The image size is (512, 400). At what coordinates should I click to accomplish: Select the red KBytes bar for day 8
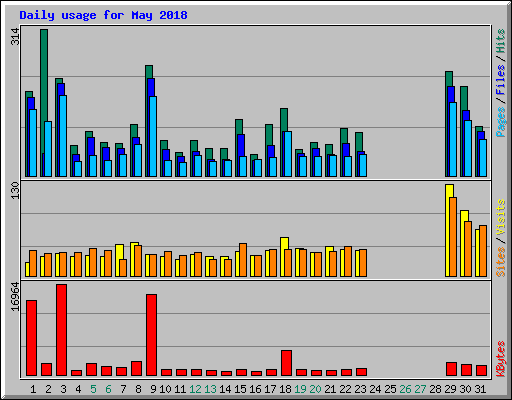tap(136, 369)
